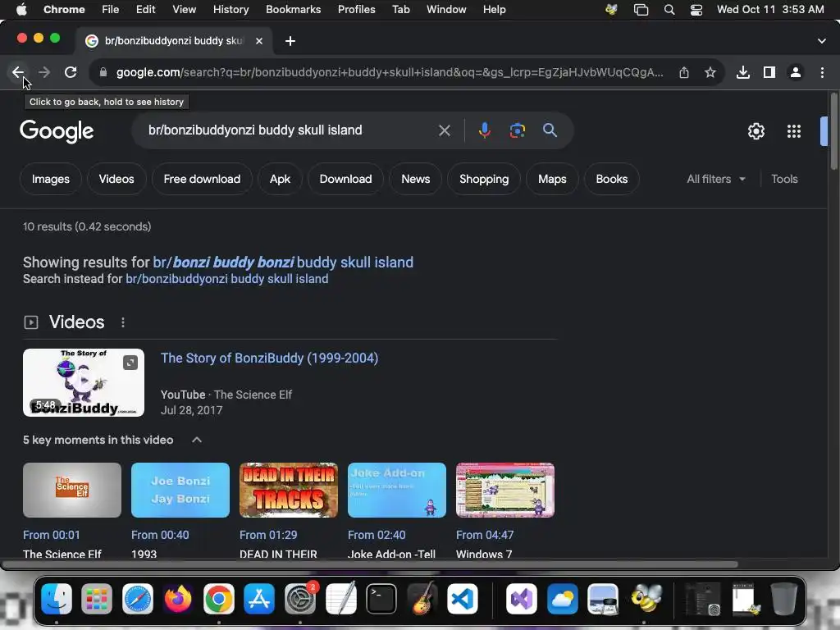Open Windows 7 key moment thumbnail
The height and width of the screenshot is (630, 840).
coord(505,491)
